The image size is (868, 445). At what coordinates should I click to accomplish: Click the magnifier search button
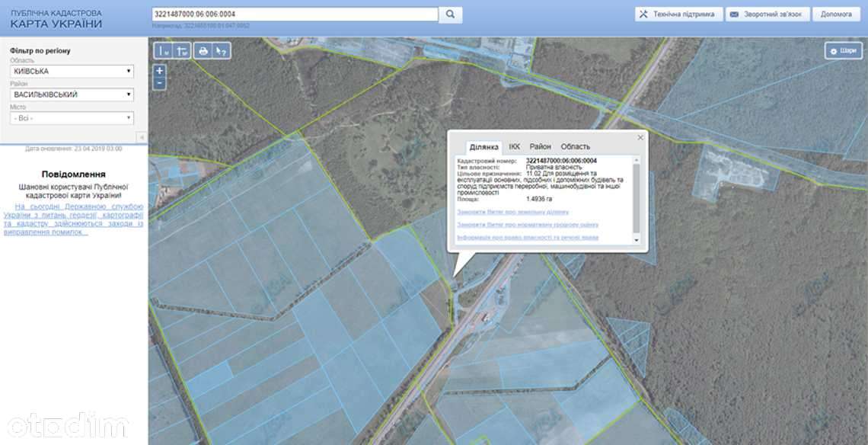tap(450, 14)
